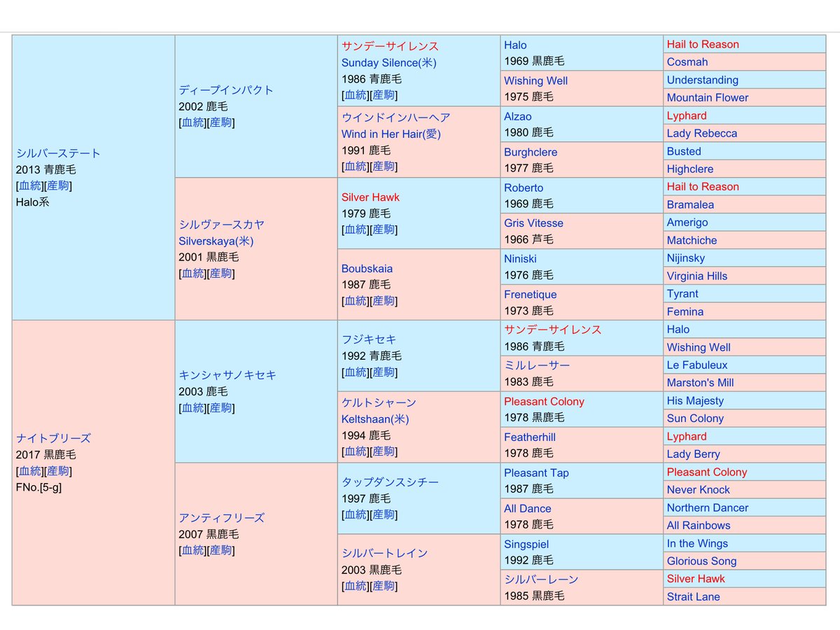
Task: Open the Wind in Her Hair(愛) link
Action: (x=391, y=134)
